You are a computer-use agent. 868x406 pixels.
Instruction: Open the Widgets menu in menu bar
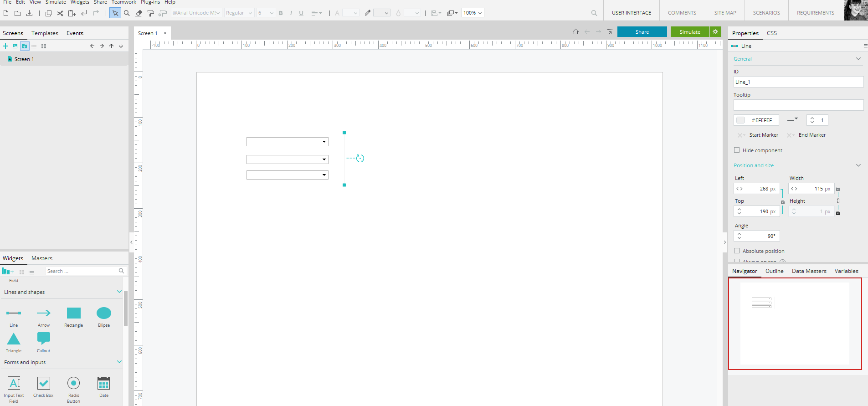(80, 2)
